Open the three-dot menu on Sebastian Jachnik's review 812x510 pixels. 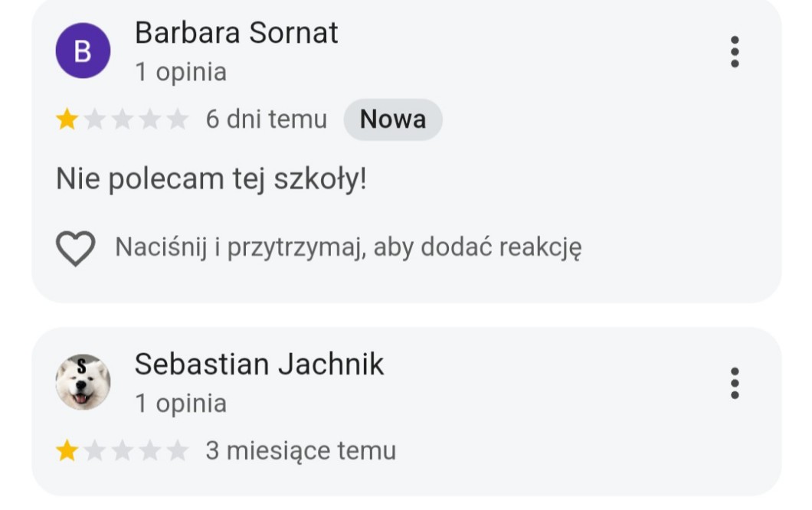pyautogui.click(x=735, y=383)
